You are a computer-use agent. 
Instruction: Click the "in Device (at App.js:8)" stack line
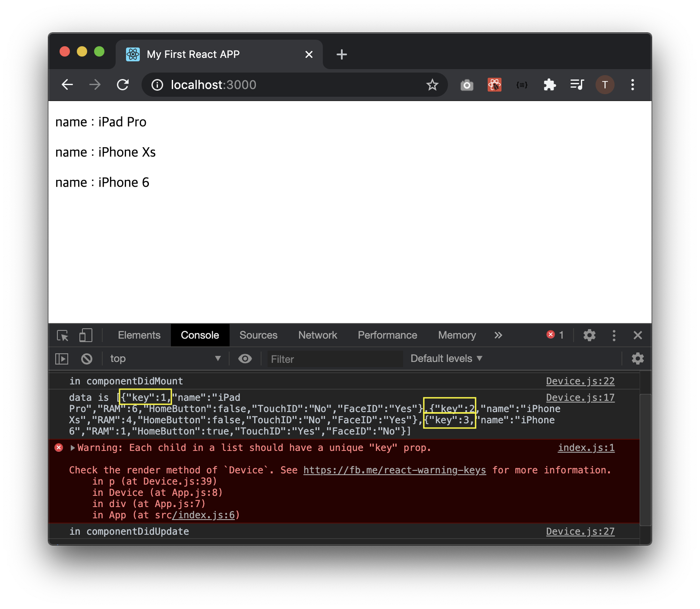[x=158, y=493]
